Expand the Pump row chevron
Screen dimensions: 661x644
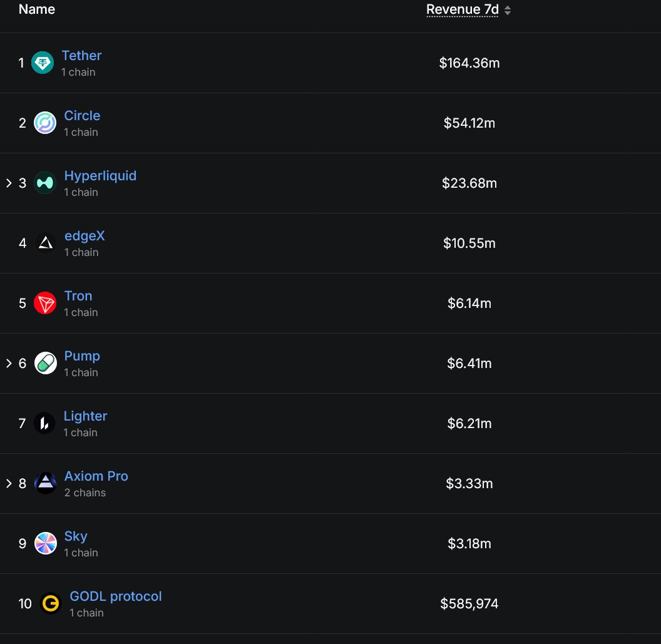pyautogui.click(x=9, y=363)
